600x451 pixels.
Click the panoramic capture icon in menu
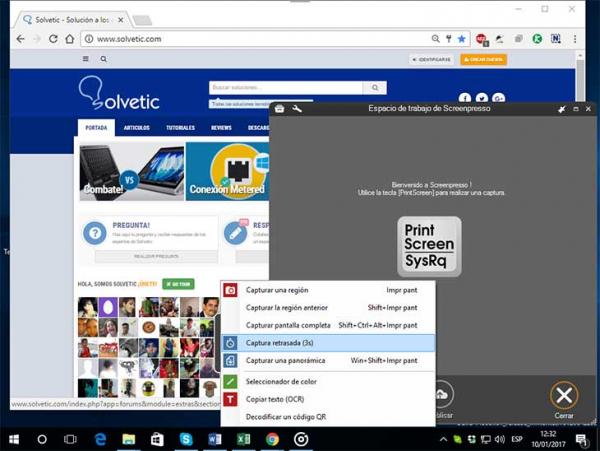[230, 361]
